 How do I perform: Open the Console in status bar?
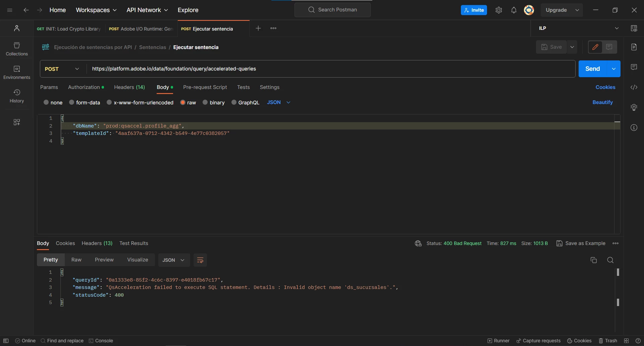pos(101,341)
